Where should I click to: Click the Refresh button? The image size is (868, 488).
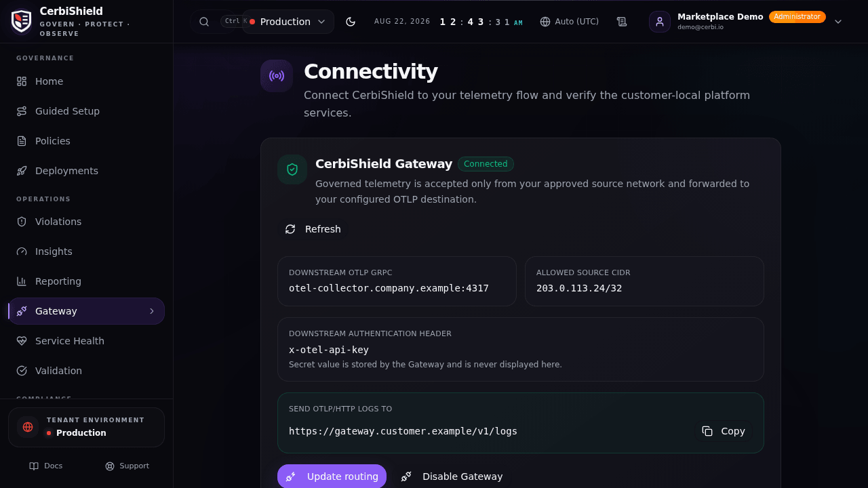pyautogui.click(x=313, y=229)
